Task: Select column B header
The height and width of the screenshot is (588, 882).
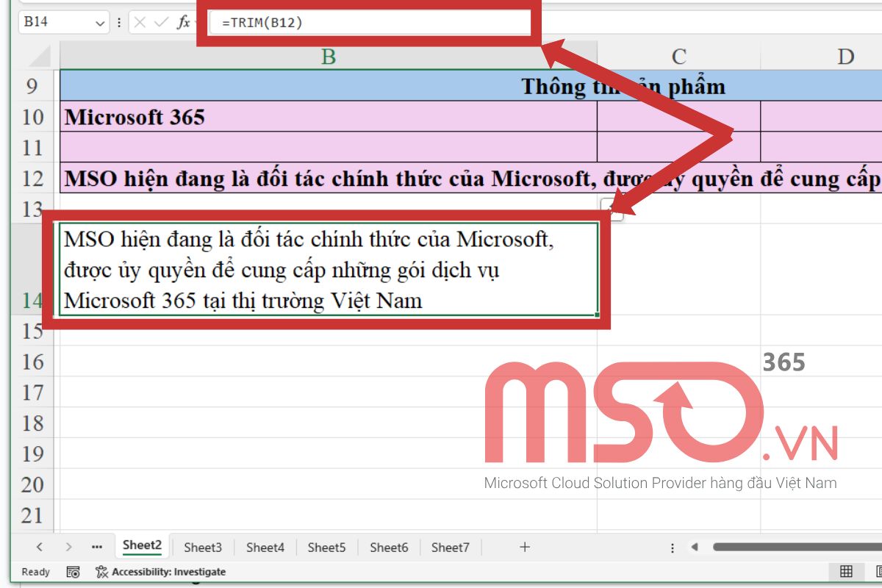Action: (329, 56)
